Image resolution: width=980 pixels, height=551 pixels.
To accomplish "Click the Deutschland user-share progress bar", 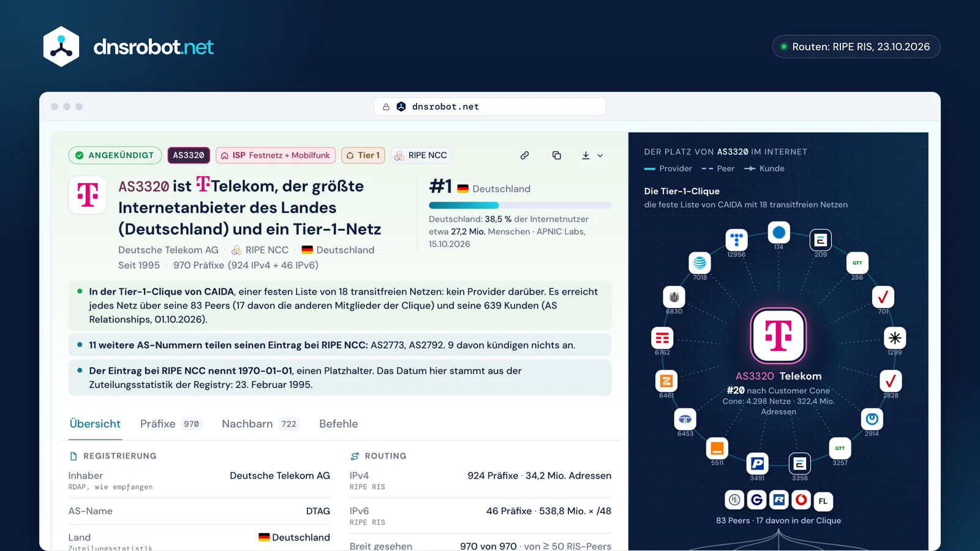I will (520, 205).
